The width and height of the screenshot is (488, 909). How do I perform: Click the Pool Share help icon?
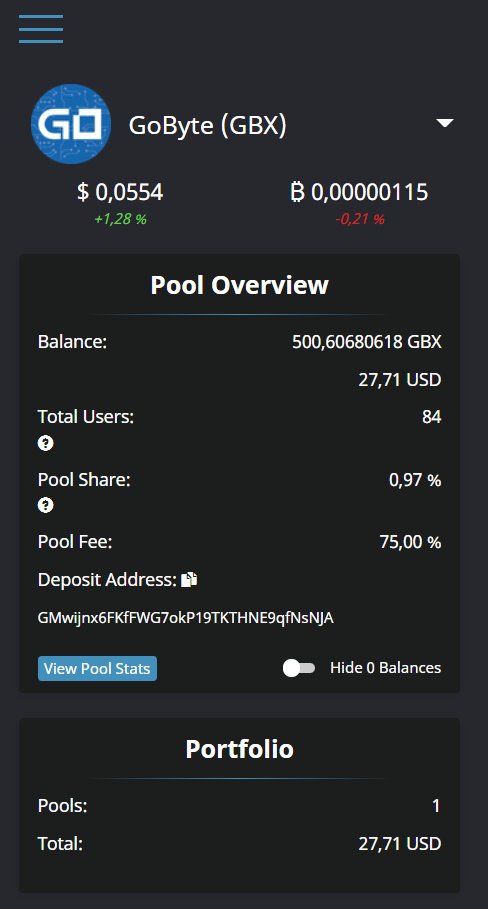(45, 506)
